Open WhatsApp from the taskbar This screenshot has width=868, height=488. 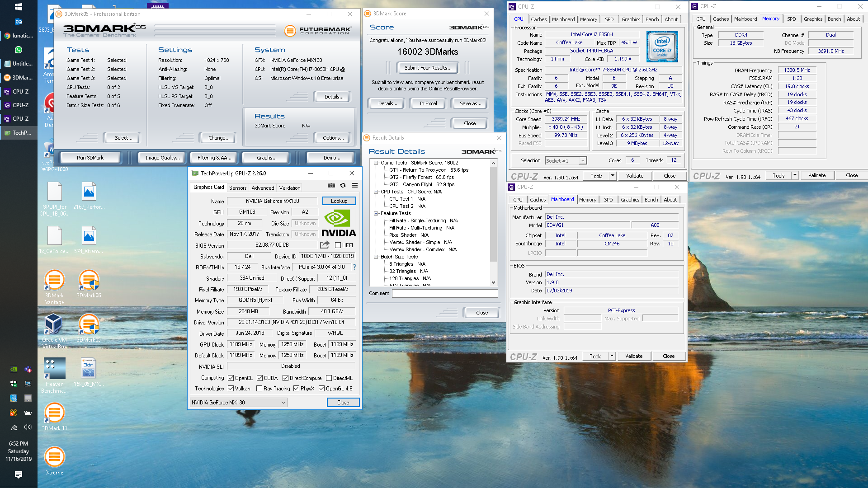(19, 50)
